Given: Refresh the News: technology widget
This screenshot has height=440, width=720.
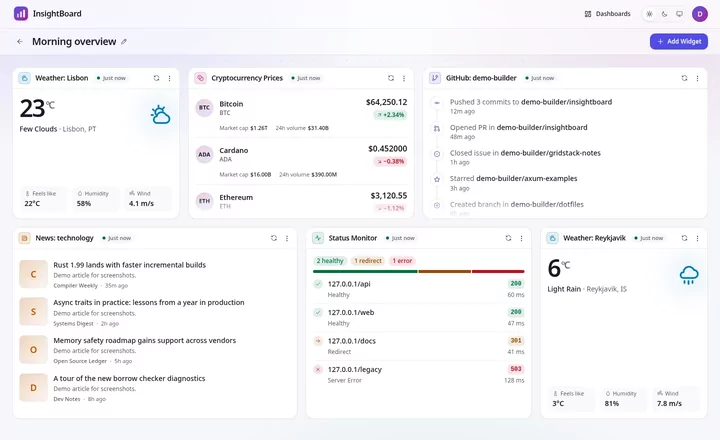Looking at the screenshot, I should point(274,238).
